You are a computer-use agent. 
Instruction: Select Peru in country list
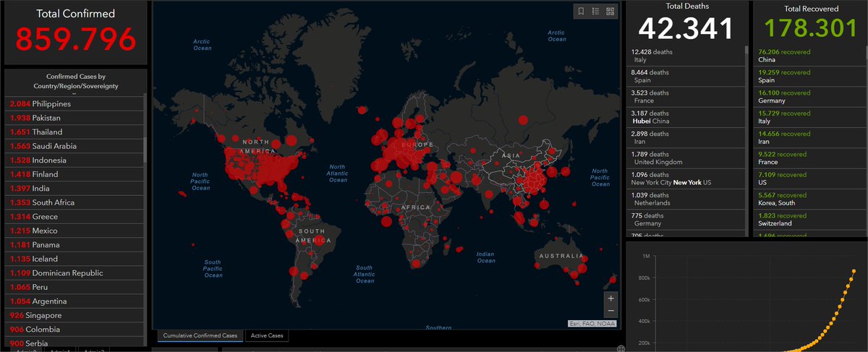[75, 287]
